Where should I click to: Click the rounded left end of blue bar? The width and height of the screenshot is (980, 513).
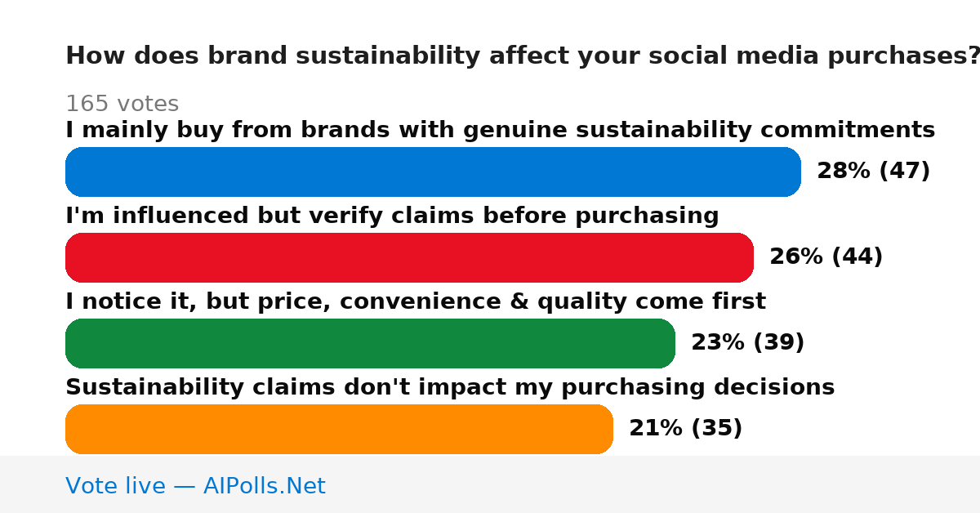tap(76, 172)
